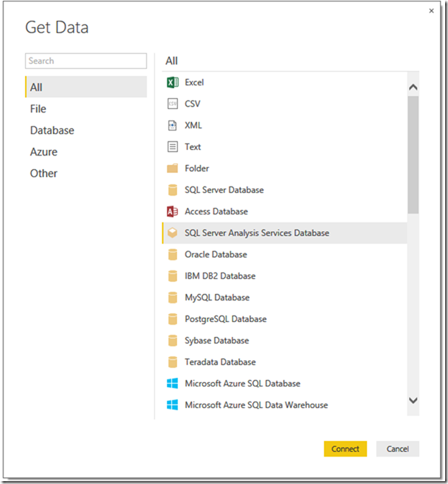This screenshot has width=448, height=484.
Task: Click the Sybase Database cylinder icon
Action: coord(173,341)
